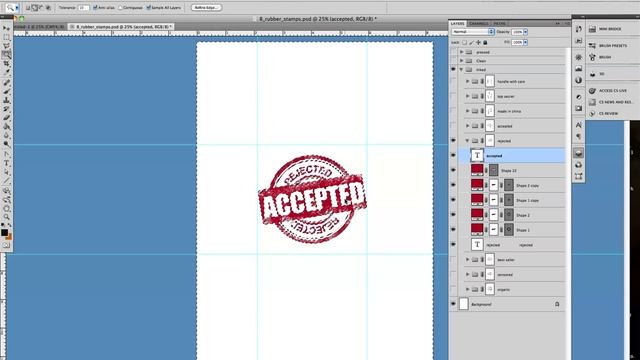Hide the selected accepted text layer
640x360 pixels.
[x=453, y=155]
